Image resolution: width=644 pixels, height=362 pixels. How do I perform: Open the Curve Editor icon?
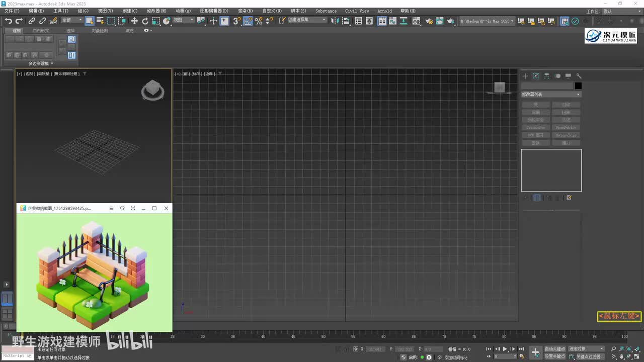pyautogui.click(x=393, y=21)
